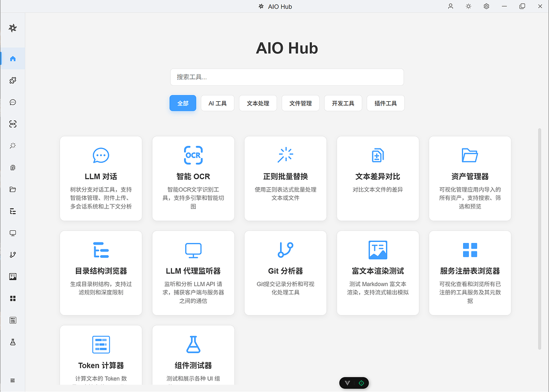The width and height of the screenshot is (549, 392).
Task: Select the 插件工具 category filter
Action: click(x=386, y=103)
